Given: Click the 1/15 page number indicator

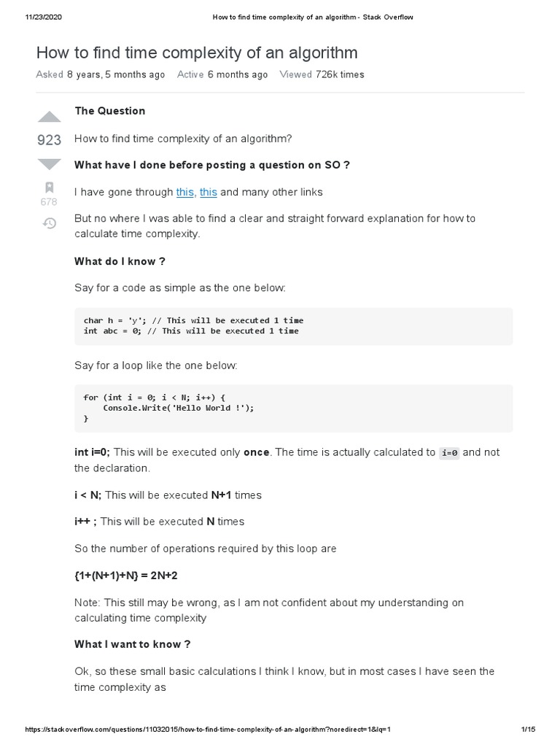Looking at the screenshot, I should (x=529, y=729).
